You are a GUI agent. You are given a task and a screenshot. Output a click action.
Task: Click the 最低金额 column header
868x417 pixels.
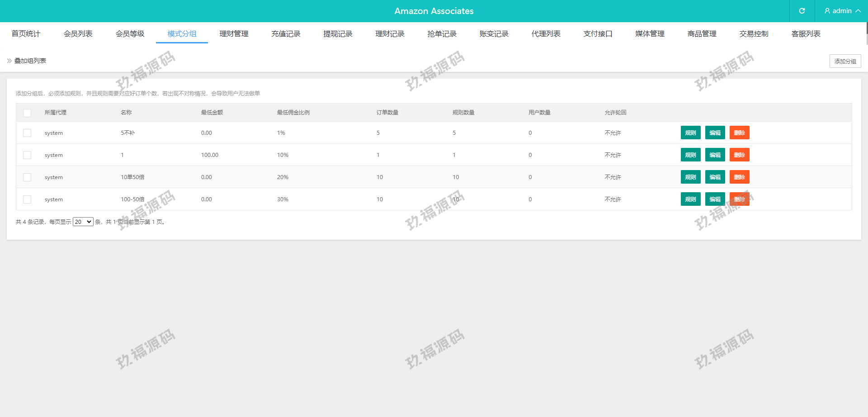point(212,113)
